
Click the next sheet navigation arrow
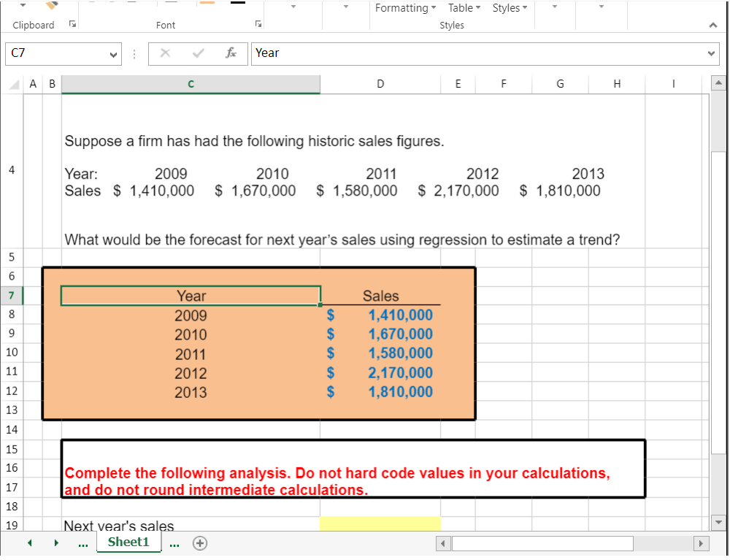[55, 542]
